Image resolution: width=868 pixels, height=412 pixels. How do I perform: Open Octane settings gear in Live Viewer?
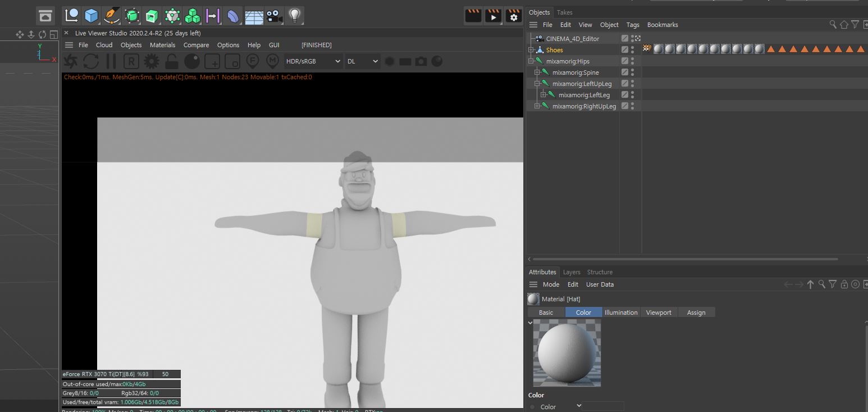coord(151,61)
